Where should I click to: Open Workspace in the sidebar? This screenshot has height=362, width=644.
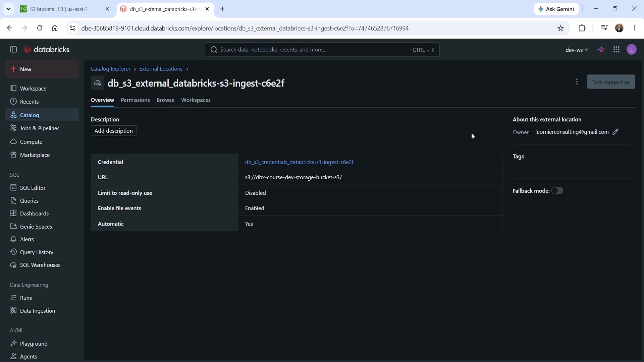[42, 88]
